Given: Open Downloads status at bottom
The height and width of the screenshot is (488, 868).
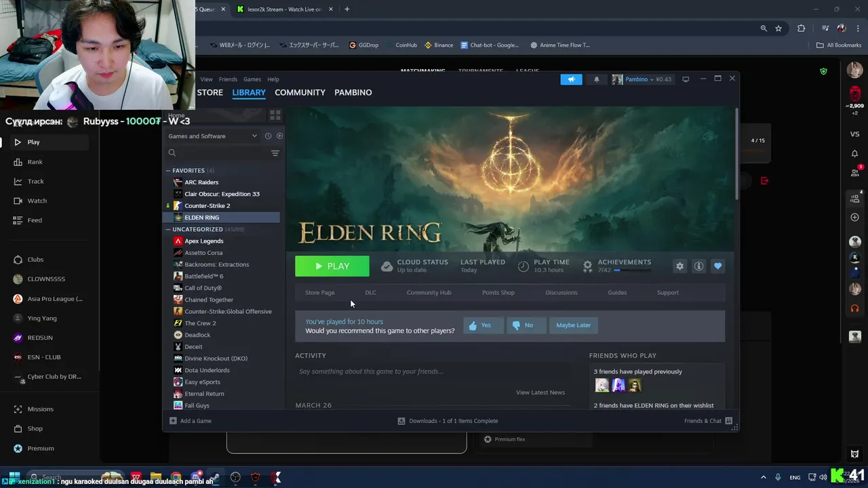Looking at the screenshot, I should pyautogui.click(x=448, y=421).
